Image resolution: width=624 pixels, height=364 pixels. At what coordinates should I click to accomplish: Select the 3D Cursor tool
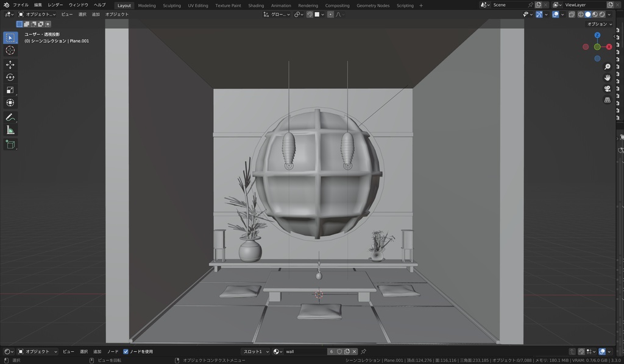coord(10,51)
